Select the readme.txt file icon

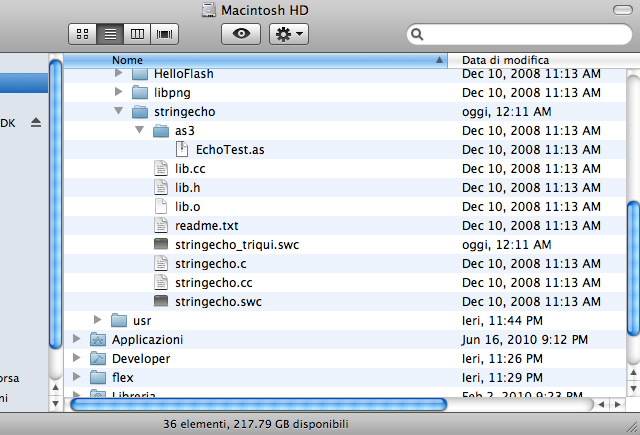[x=161, y=225]
